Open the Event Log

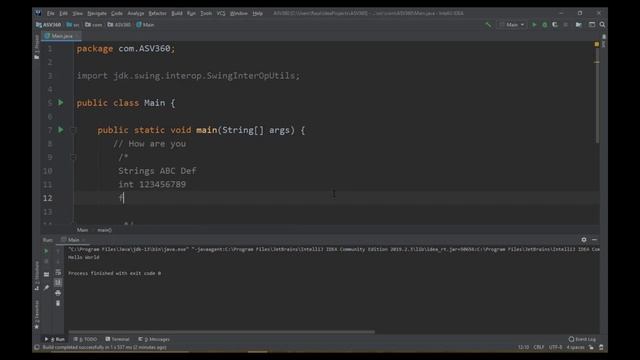(x=582, y=339)
